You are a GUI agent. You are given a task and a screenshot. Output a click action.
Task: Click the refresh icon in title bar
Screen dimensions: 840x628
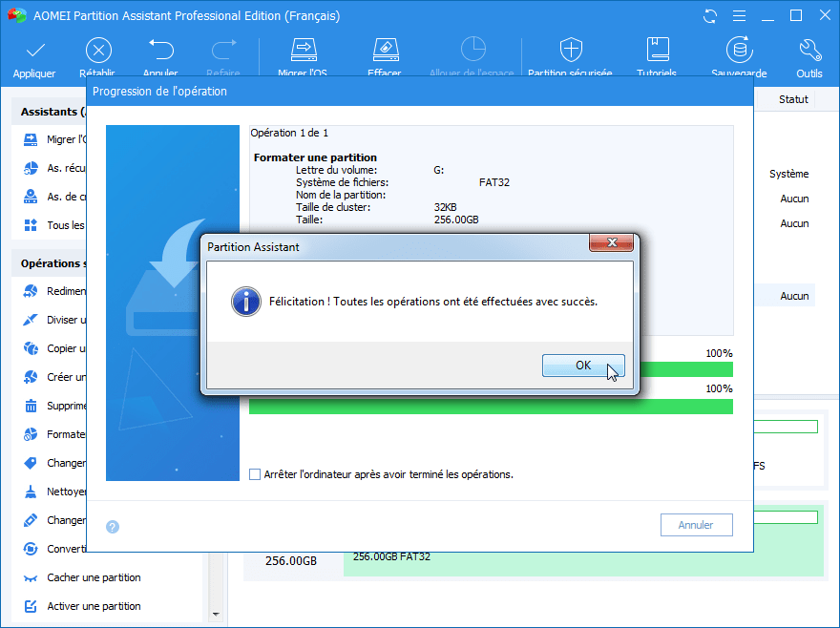[x=710, y=16]
